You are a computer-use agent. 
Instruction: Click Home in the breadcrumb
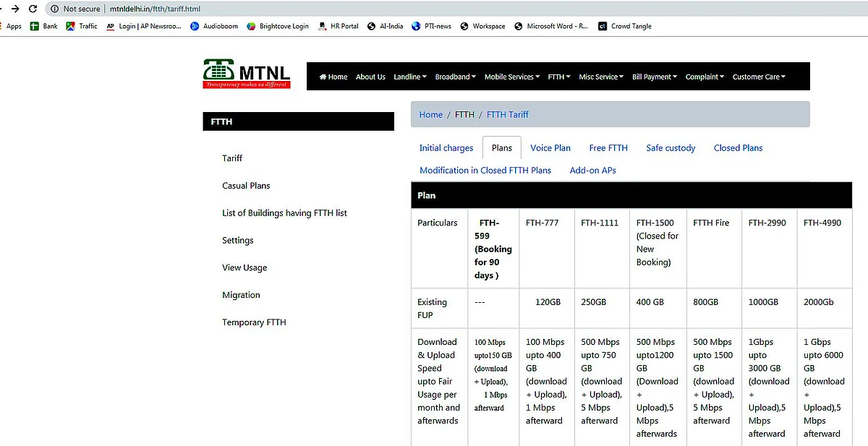[430, 114]
